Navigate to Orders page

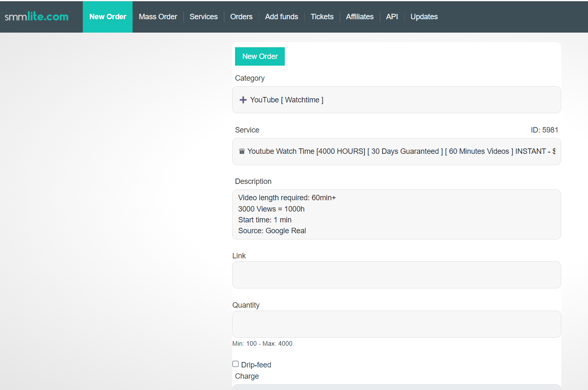tap(241, 17)
